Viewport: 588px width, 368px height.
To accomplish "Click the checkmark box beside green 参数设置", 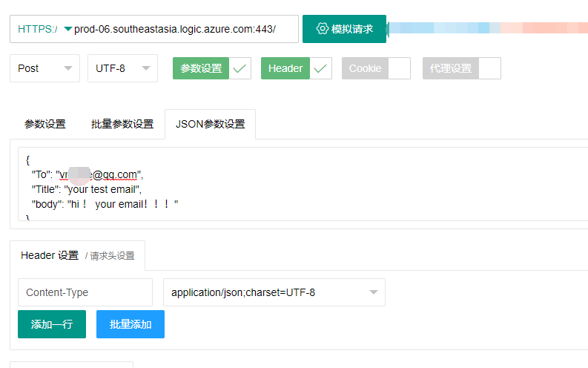I will click(x=240, y=68).
